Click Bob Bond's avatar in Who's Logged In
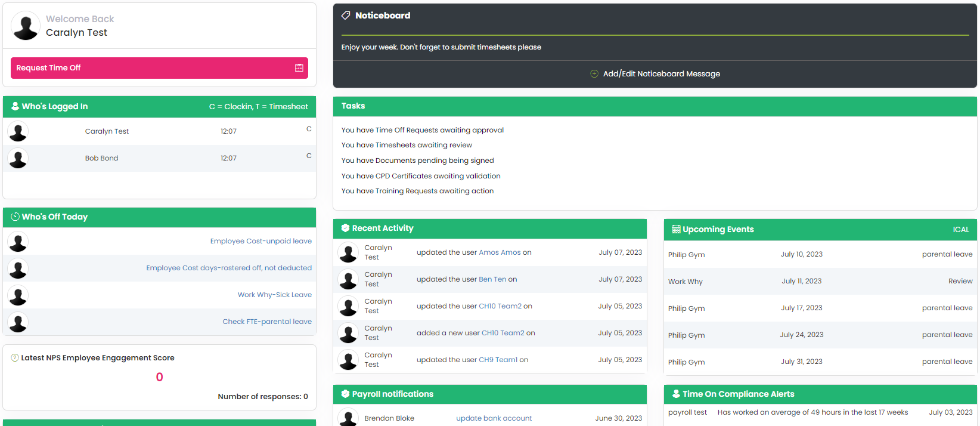 pos(18,159)
